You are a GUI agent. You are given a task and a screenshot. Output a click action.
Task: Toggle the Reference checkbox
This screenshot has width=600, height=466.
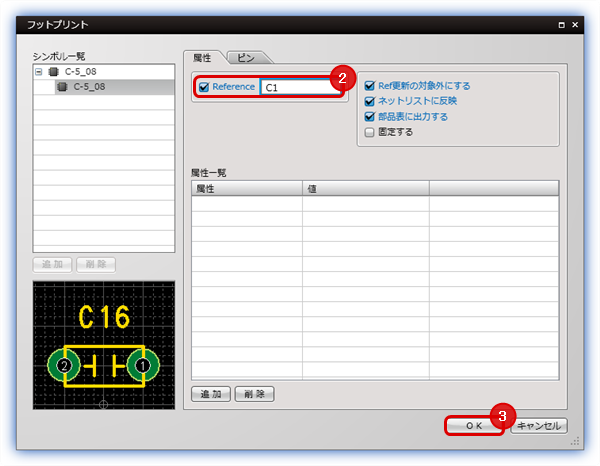204,87
